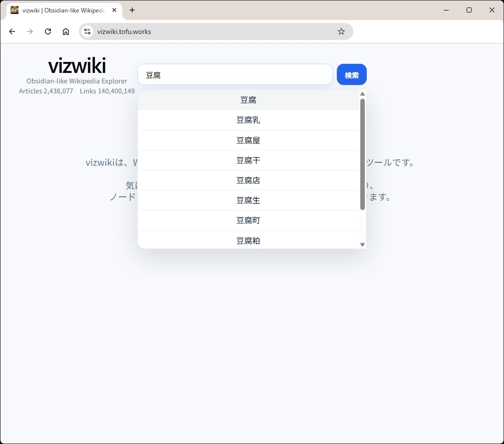Viewport: 504px width, 444px height.
Task: Choose 豆腐生 in the dropdown list
Action: click(x=248, y=200)
